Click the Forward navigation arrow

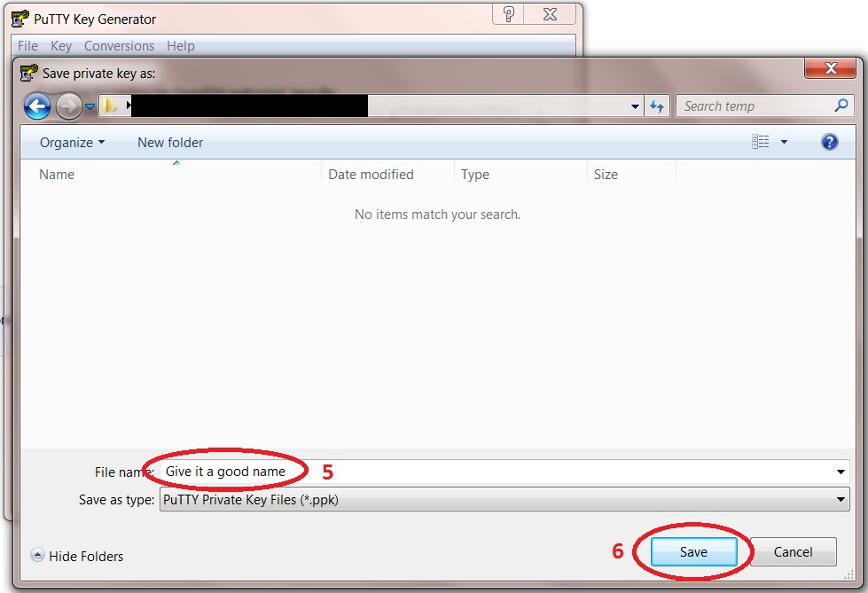[68, 106]
